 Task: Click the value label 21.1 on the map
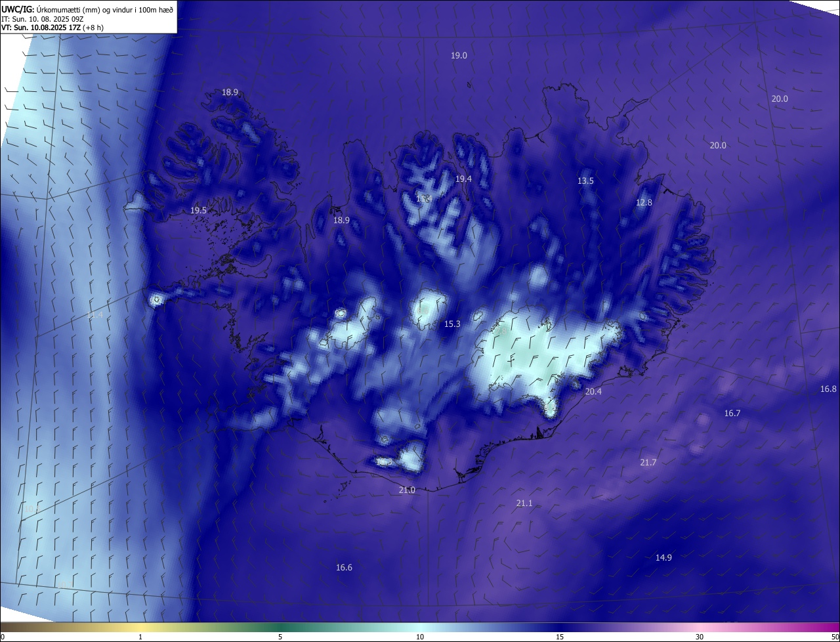[524, 503]
